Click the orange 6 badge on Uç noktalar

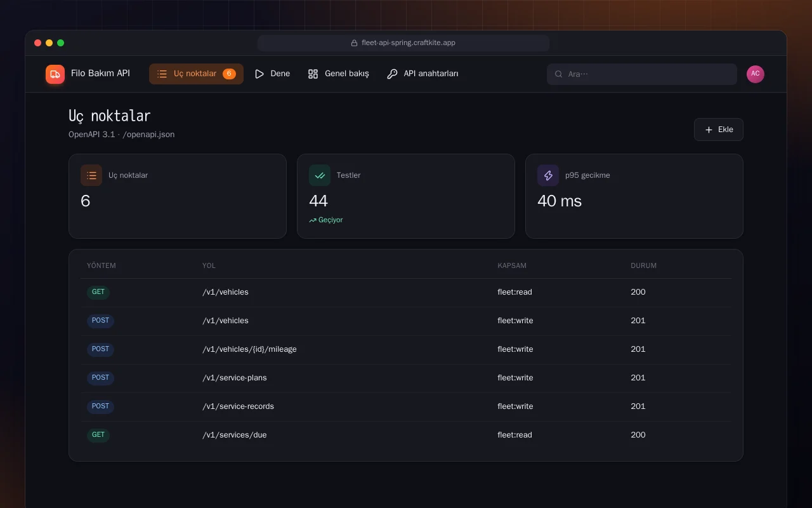(229, 74)
